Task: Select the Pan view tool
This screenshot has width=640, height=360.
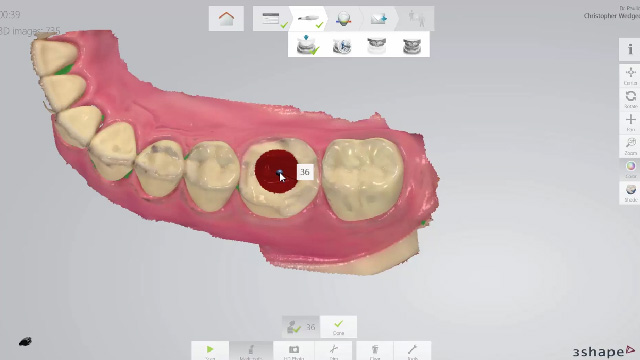Action: point(630,122)
